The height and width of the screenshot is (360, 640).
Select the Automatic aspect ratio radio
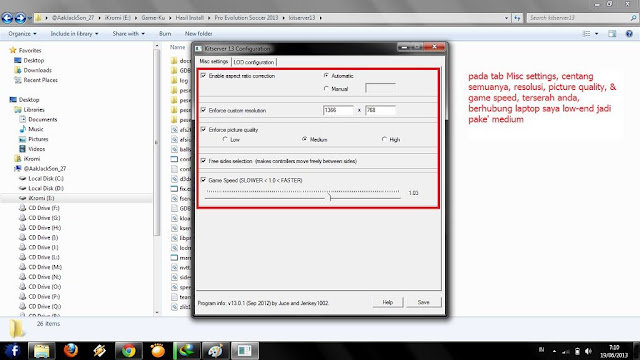(x=326, y=76)
